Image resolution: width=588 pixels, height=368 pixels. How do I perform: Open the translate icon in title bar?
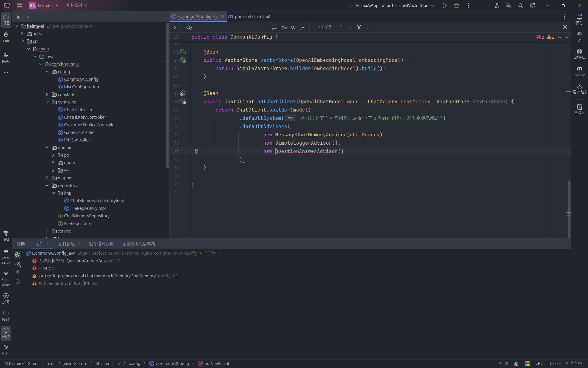509,5
